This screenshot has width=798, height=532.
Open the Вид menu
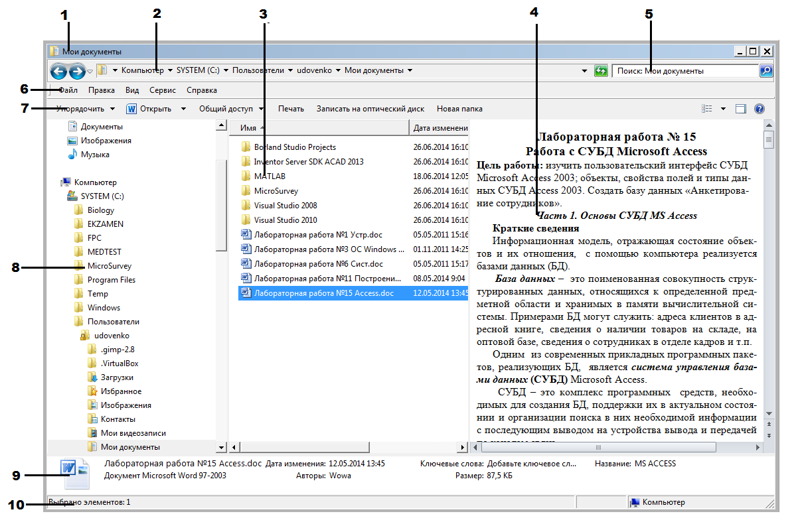(x=132, y=90)
